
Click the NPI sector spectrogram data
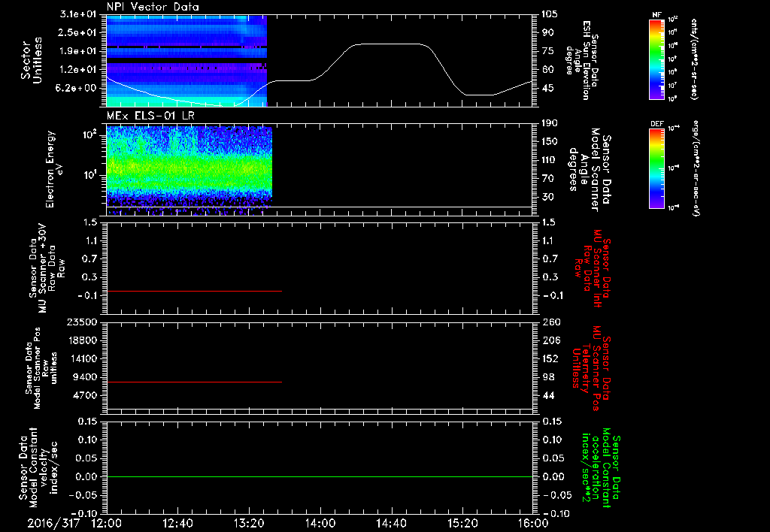pos(186,60)
